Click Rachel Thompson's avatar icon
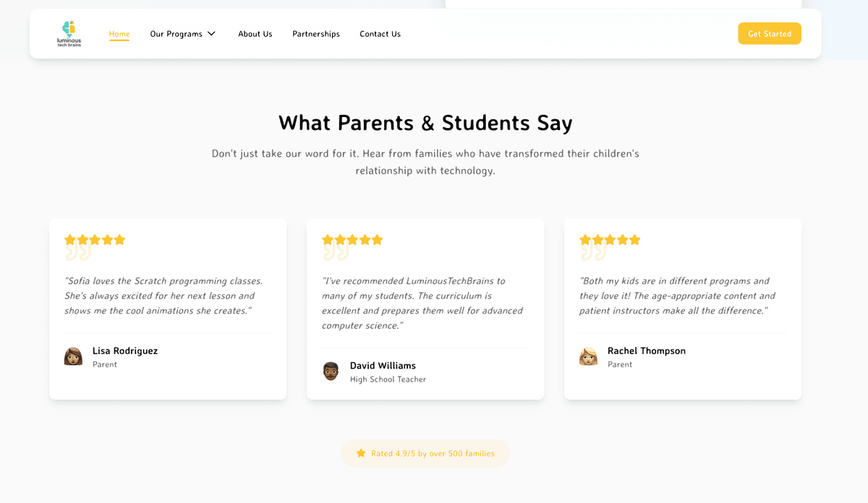Screen dimensions: 868x503 588,356
